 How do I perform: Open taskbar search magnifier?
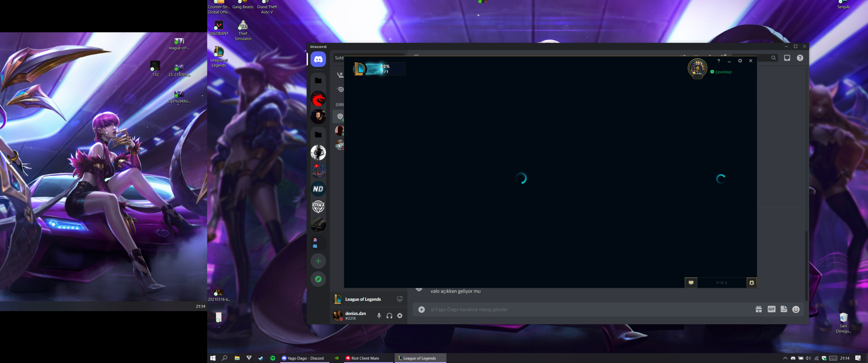point(225,358)
